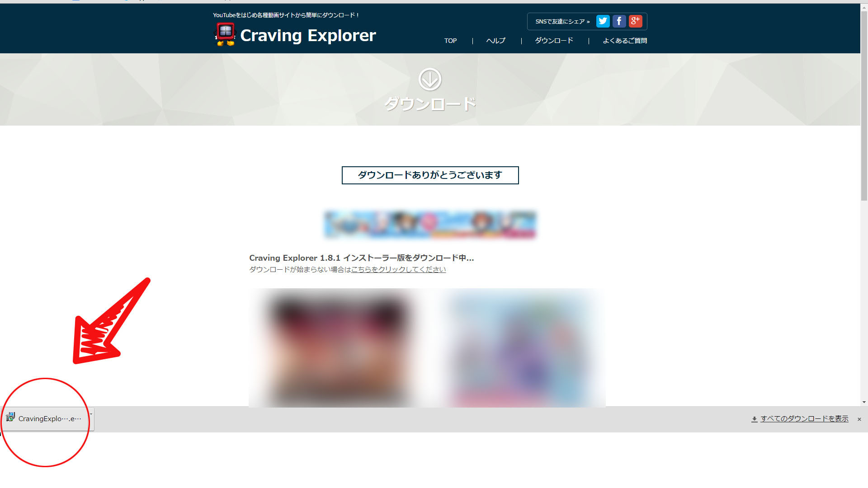Image resolution: width=868 pixels, height=488 pixels.
Task: Click the ヘルプ menu item
Action: [495, 41]
